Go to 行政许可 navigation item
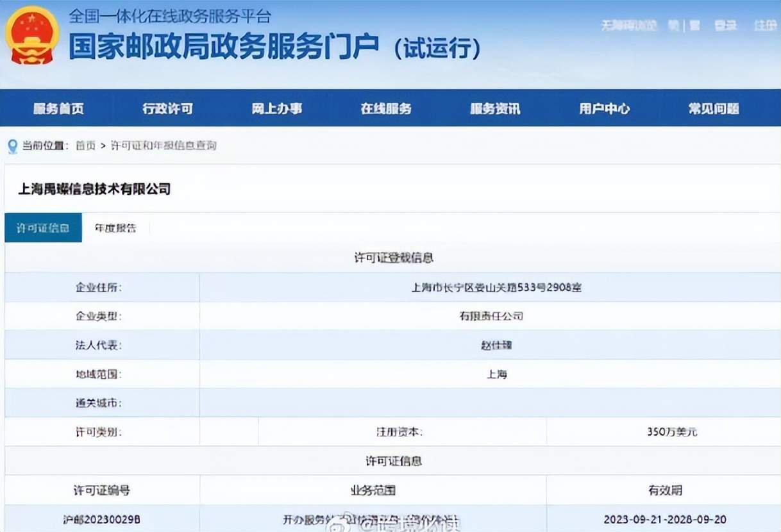This screenshot has height=532, width=781. pos(167,109)
